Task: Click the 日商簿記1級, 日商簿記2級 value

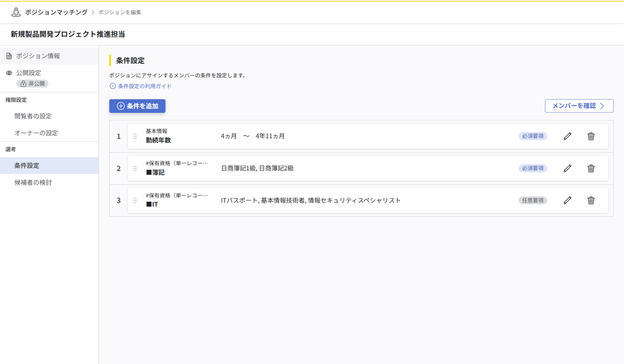Action: [257, 168]
